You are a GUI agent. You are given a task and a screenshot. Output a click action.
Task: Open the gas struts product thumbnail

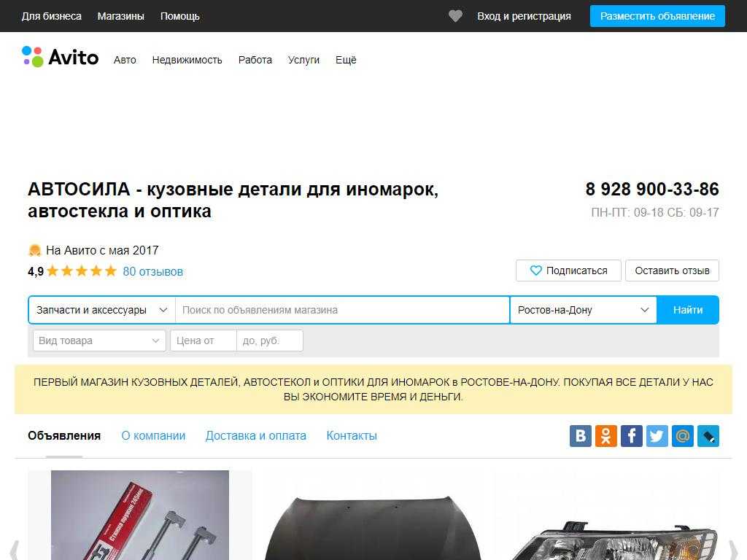tap(140, 516)
